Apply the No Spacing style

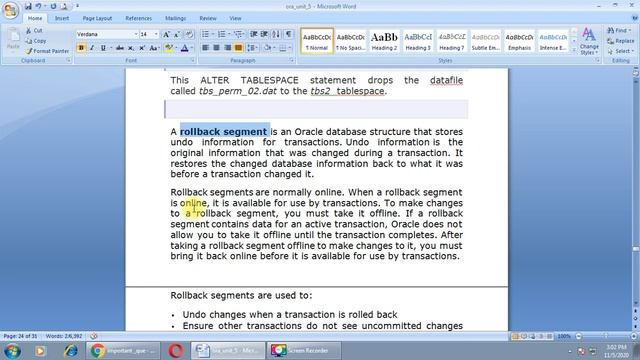coord(350,41)
